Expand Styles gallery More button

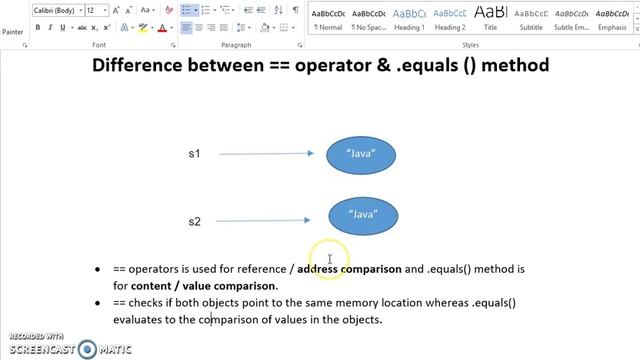tap(637, 29)
